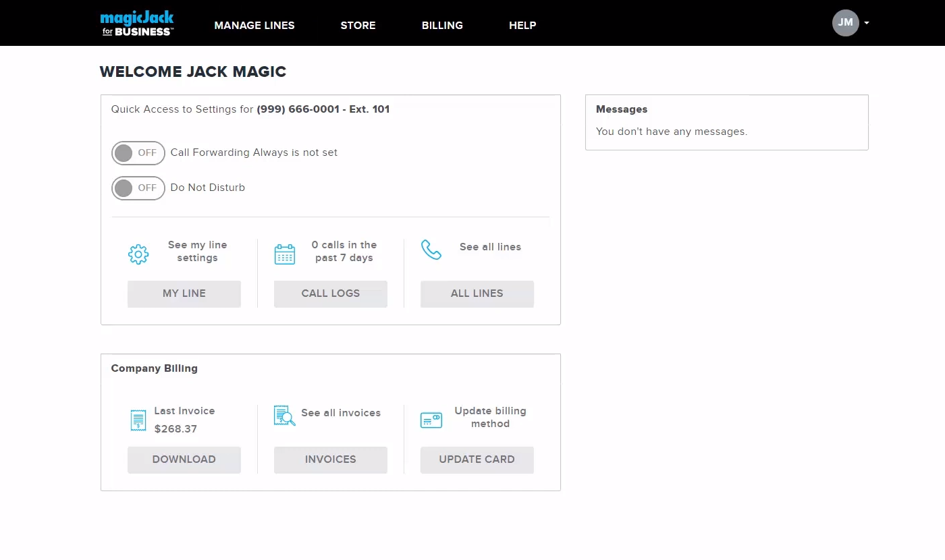Click UPDATE CARD to change billing method

(477, 459)
